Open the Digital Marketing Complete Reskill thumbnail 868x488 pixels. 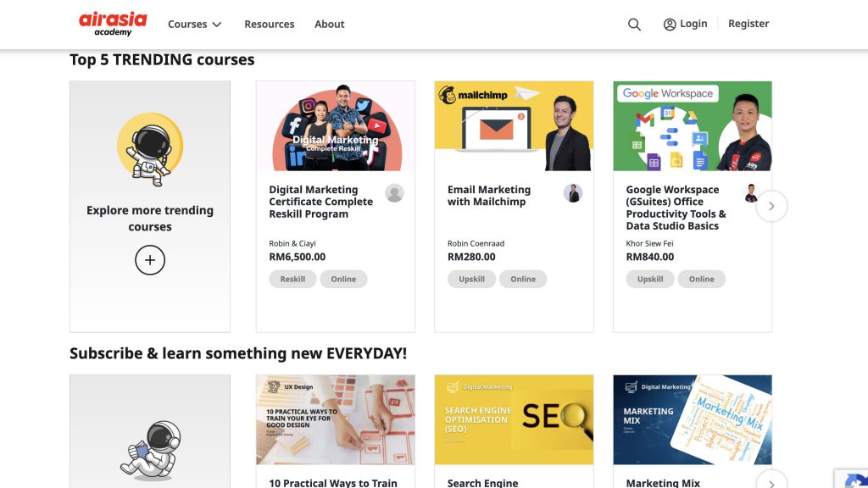tap(336, 126)
